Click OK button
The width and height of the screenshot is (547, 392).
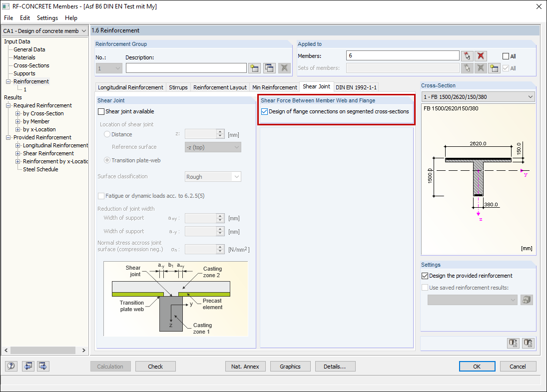[477, 367]
